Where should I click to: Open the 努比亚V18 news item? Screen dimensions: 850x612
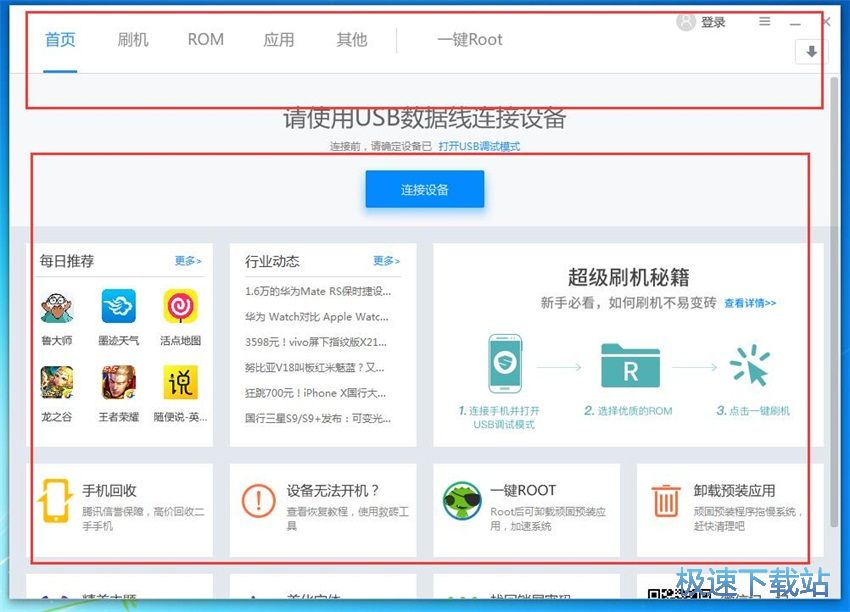(314, 368)
